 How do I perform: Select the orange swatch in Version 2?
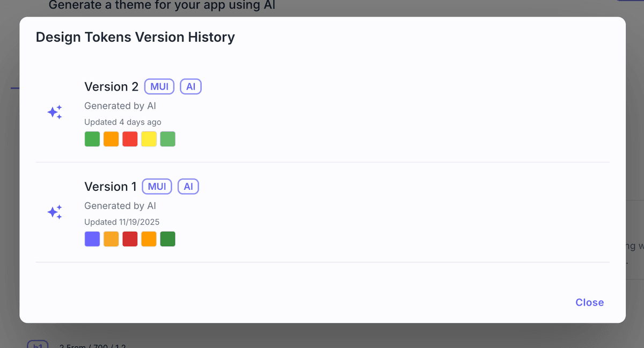tap(111, 139)
